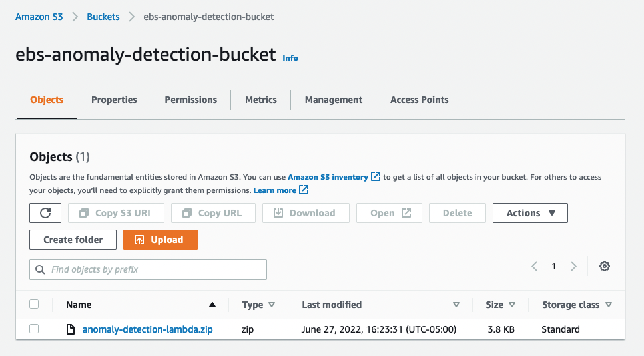Click the Create folder button

[73, 240]
